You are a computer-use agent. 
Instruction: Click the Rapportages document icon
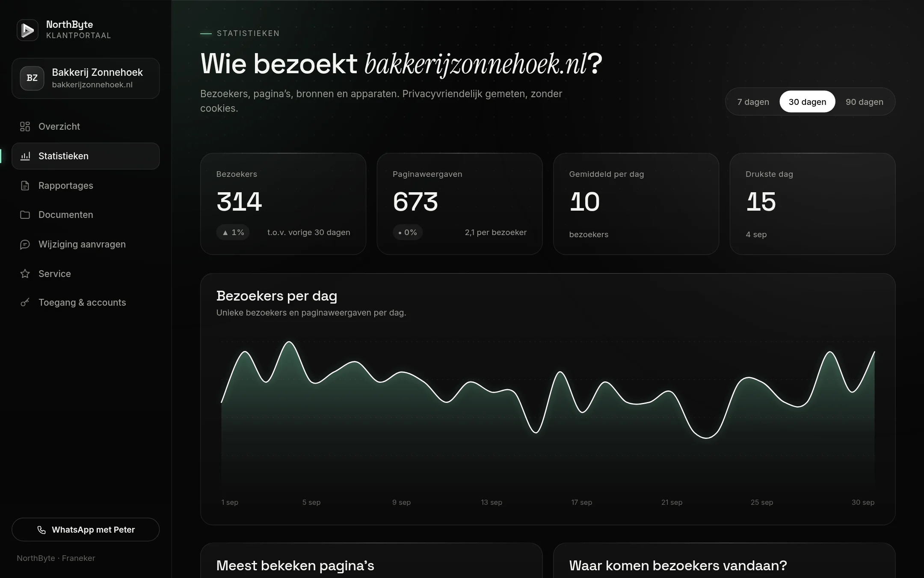coord(25,185)
